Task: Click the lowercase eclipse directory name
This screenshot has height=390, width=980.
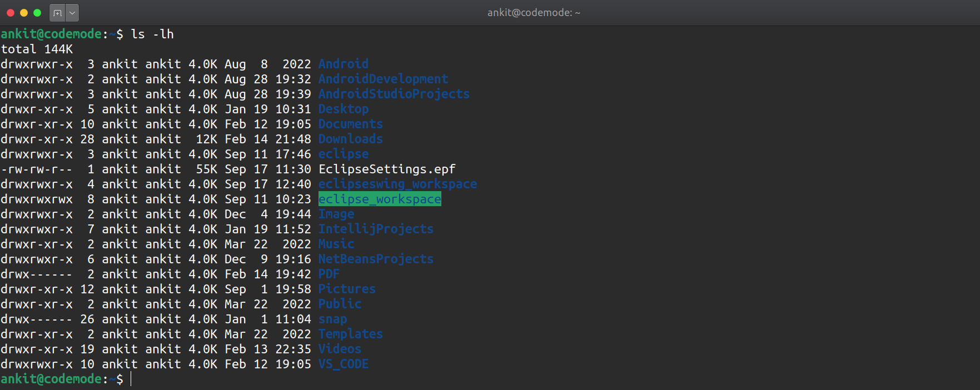Action: [x=344, y=154]
